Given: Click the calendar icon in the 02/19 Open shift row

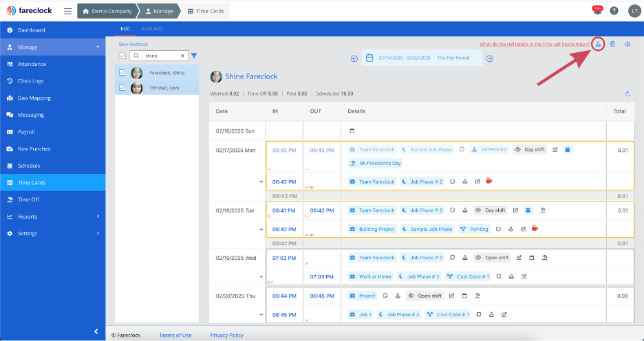Looking at the screenshot, I should coord(532,258).
